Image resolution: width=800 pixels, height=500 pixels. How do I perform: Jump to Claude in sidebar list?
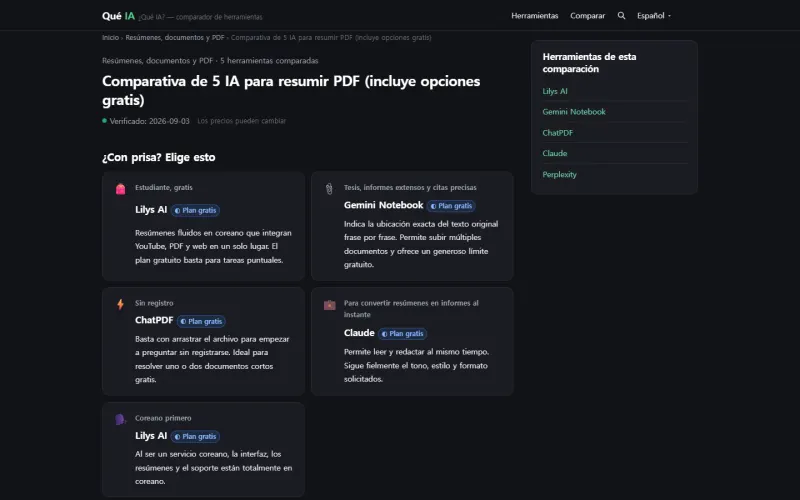[x=555, y=153]
